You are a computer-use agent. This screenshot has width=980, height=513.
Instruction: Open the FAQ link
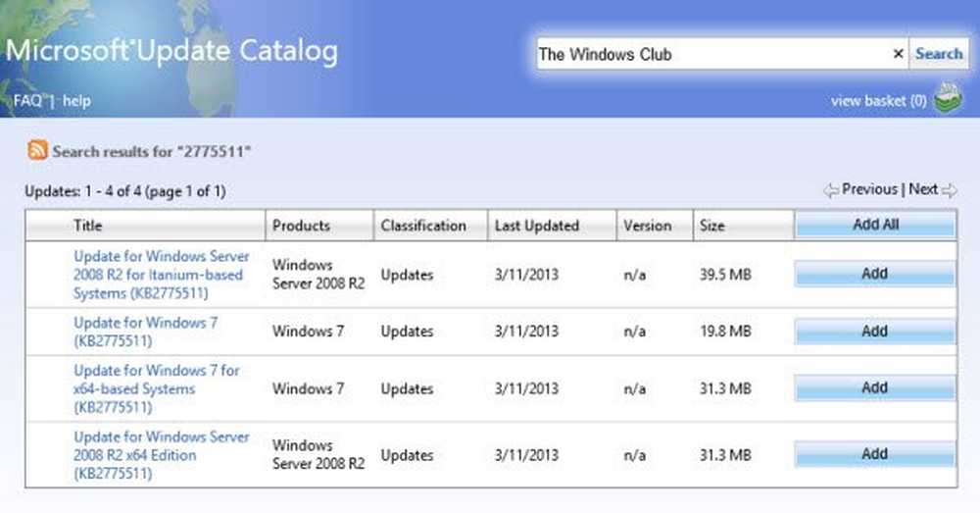[27, 100]
